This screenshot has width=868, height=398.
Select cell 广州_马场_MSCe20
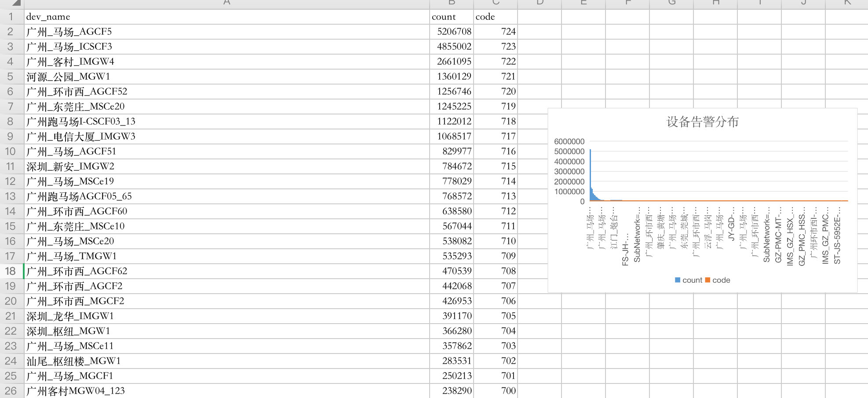[x=227, y=241]
